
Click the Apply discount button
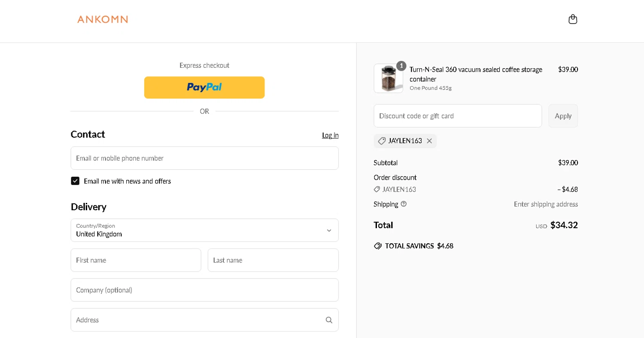pos(563,116)
